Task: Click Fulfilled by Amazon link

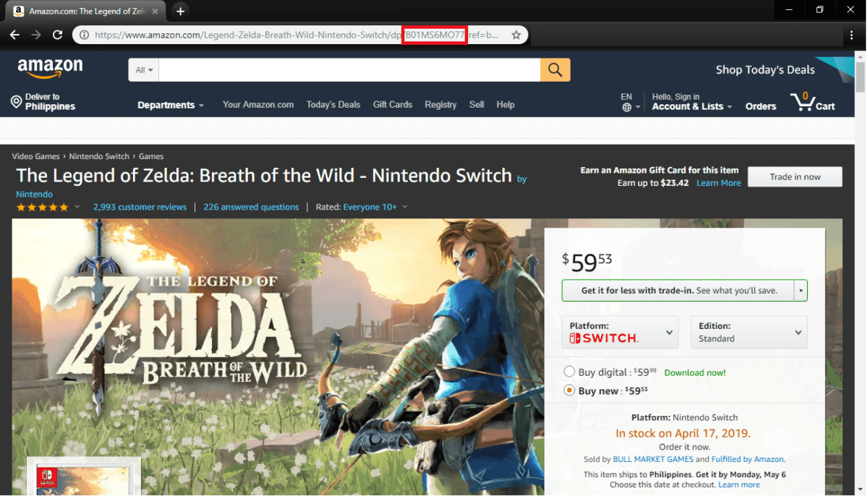Action: coord(748,459)
